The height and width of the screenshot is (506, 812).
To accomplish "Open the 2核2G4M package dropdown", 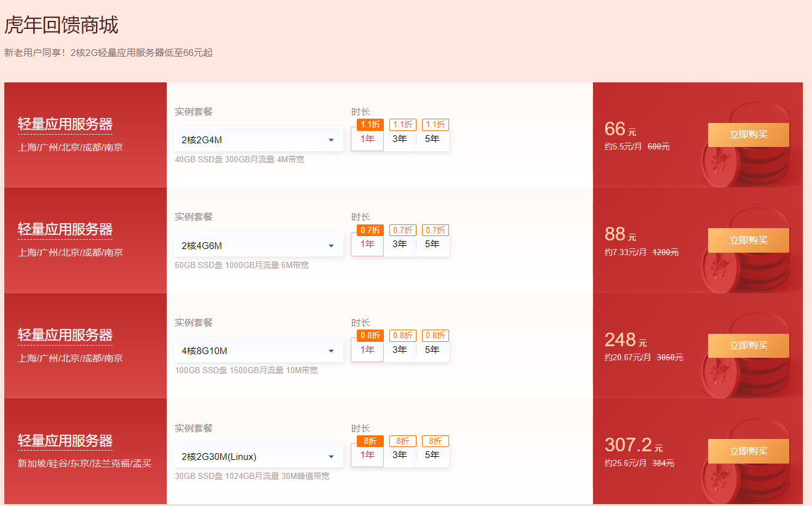I will click(x=258, y=140).
